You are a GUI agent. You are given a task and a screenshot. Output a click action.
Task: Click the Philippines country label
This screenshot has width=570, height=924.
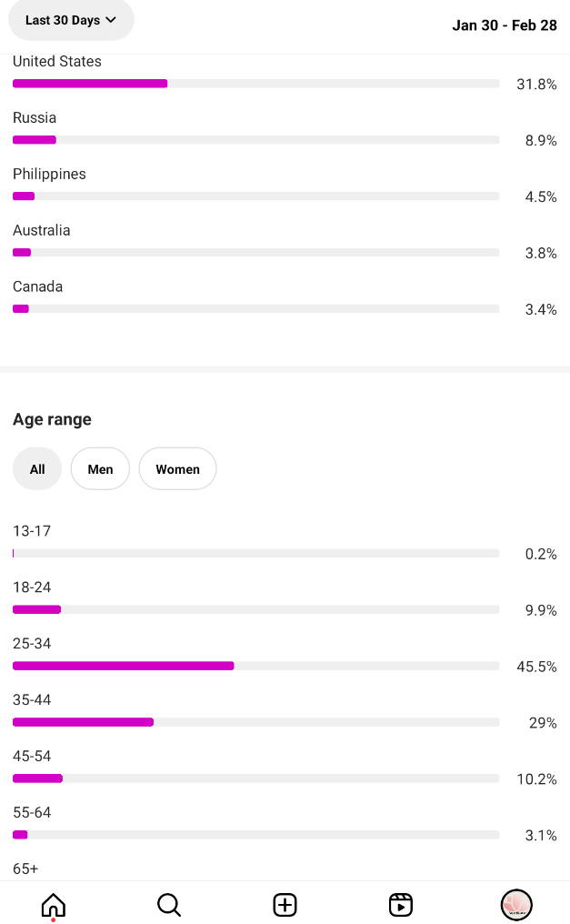click(x=49, y=174)
